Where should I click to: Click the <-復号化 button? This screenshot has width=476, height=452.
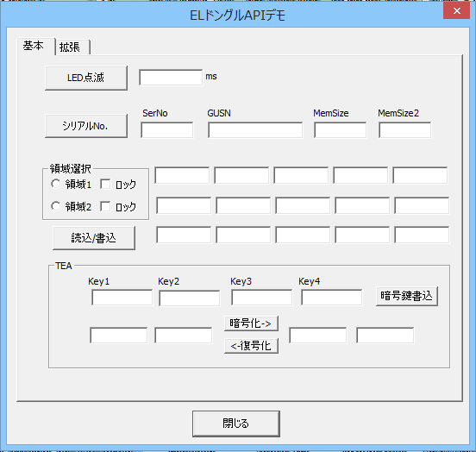click(x=251, y=346)
